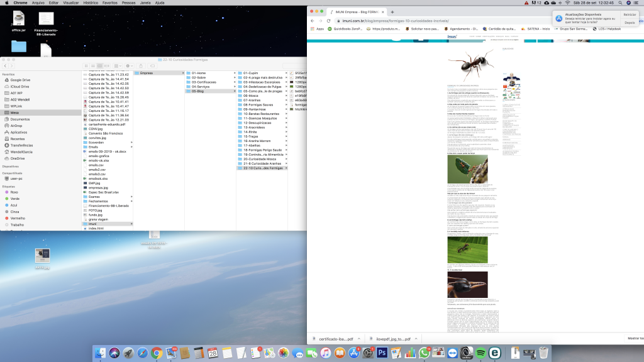Open options for ilovepdf_jpg_to pdf download
The height and width of the screenshot is (362, 644).
pos(416,339)
